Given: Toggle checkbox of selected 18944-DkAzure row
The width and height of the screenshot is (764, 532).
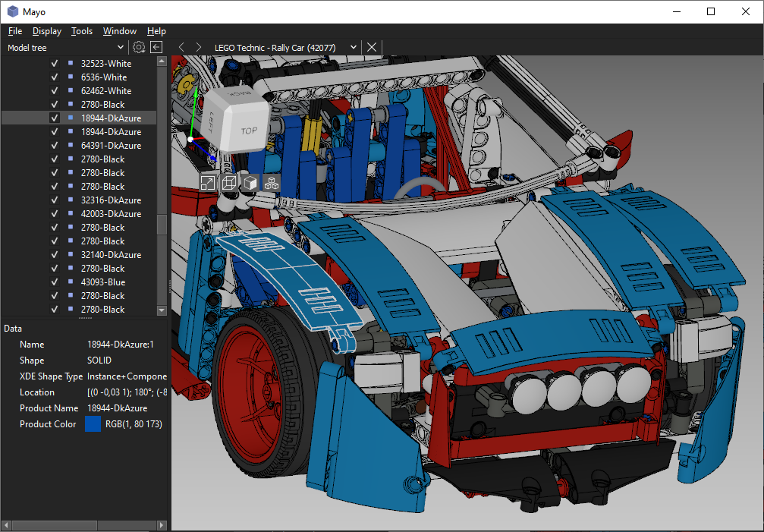Looking at the screenshot, I should (x=54, y=118).
